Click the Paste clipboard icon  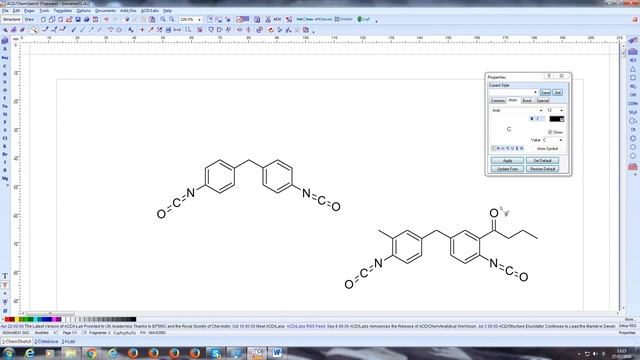[152, 19]
